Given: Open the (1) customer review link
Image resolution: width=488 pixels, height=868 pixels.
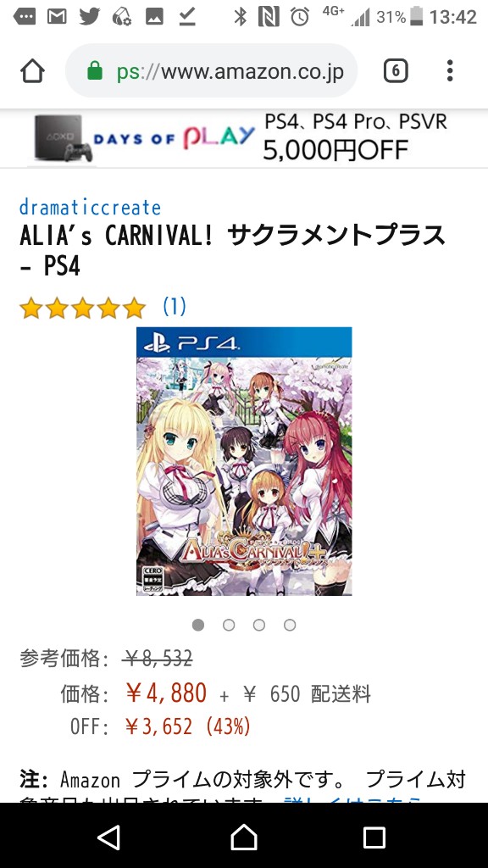Looking at the screenshot, I should pos(175,307).
